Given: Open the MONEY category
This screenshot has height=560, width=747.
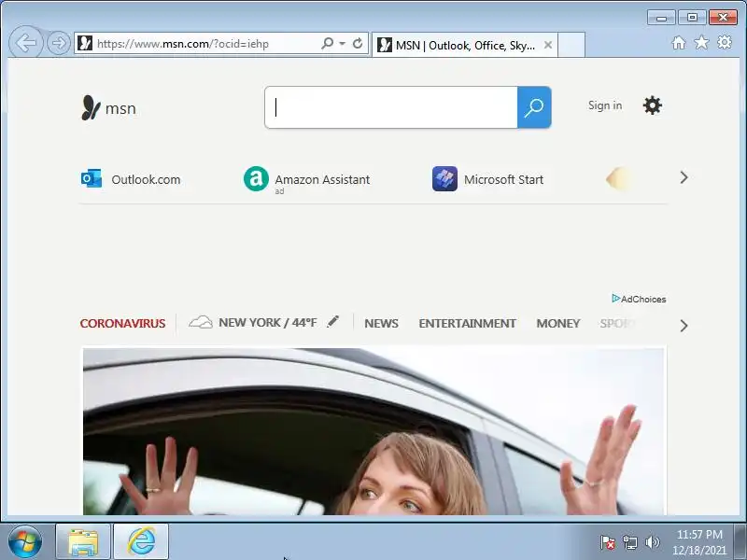Looking at the screenshot, I should pos(557,323).
